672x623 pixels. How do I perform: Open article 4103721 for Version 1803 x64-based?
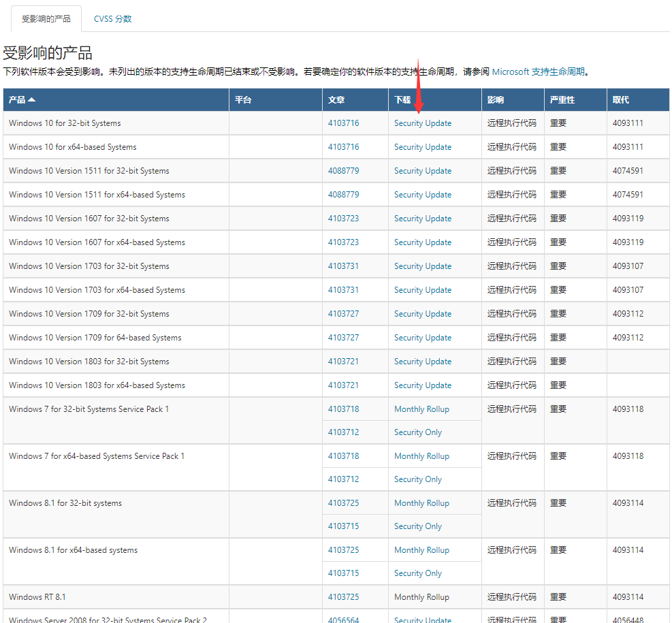(343, 385)
